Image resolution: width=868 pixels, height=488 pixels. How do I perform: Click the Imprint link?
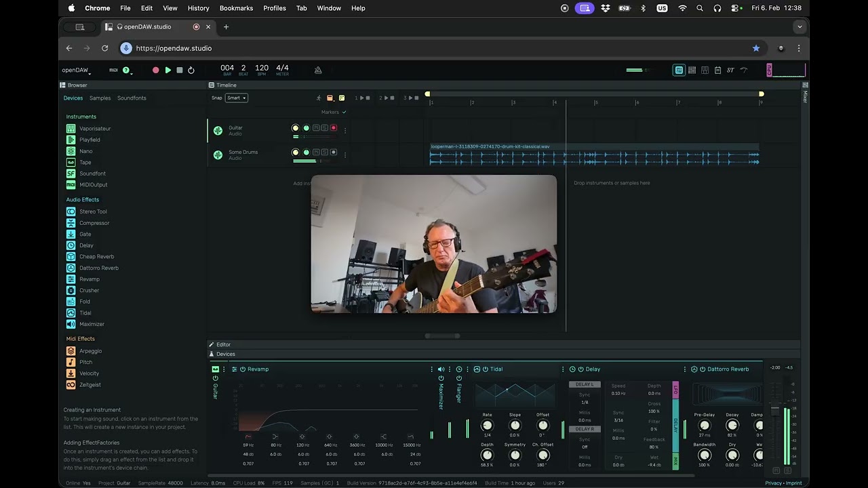(793, 483)
